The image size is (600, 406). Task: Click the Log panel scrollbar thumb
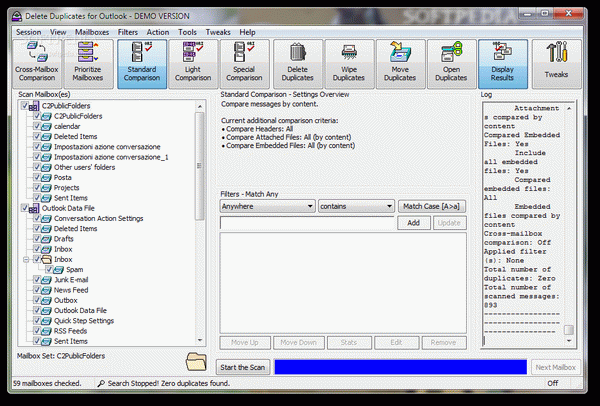point(569,330)
